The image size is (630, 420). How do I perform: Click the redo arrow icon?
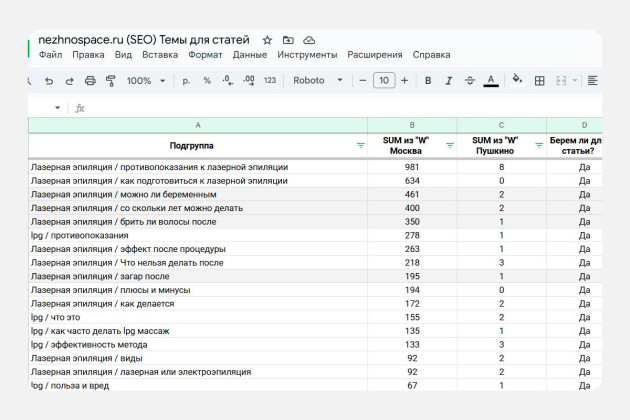[68, 81]
